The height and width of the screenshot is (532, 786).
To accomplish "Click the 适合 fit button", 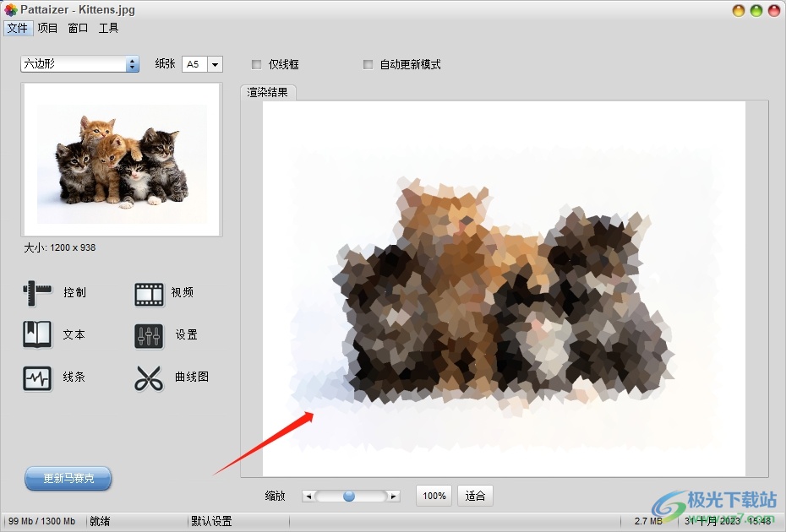I will tap(475, 496).
